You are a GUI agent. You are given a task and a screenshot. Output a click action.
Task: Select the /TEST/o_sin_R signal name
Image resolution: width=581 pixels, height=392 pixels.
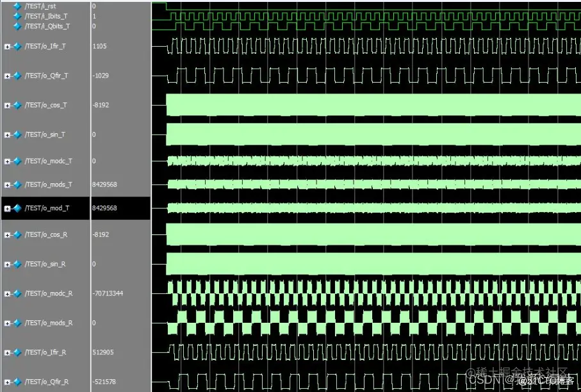click(45, 264)
